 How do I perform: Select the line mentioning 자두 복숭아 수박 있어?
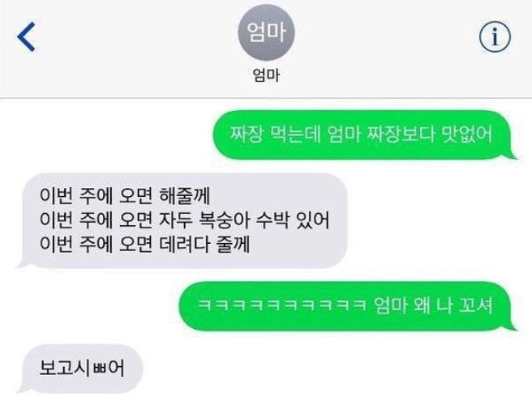click(185, 220)
